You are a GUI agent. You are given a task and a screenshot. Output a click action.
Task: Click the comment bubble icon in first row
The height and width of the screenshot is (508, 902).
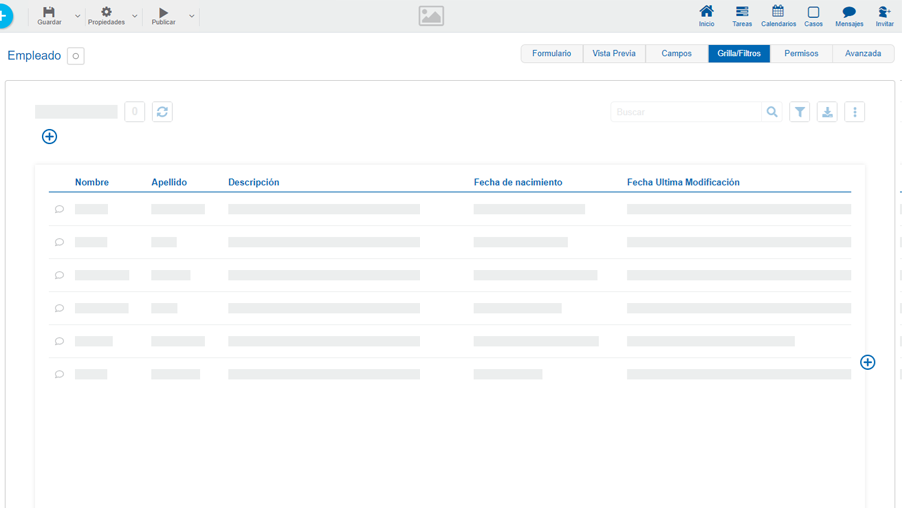coord(59,209)
